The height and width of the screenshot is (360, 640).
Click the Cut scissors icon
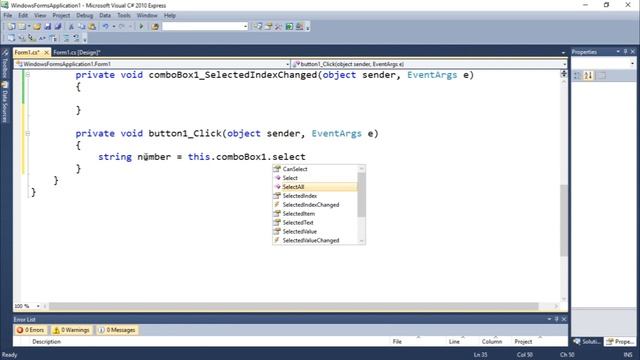coord(71,27)
